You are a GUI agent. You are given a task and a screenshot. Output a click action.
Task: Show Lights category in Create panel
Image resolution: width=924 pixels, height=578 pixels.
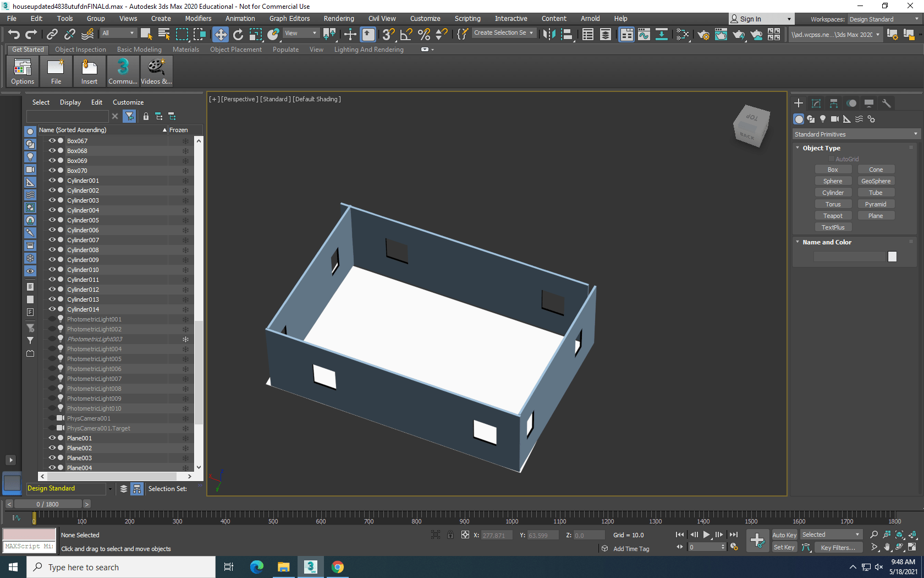(x=823, y=119)
